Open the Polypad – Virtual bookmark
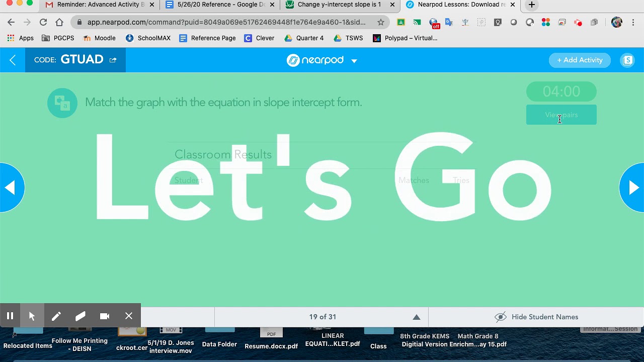Image resolution: width=644 pixels, height=362 pixels. 405,38
